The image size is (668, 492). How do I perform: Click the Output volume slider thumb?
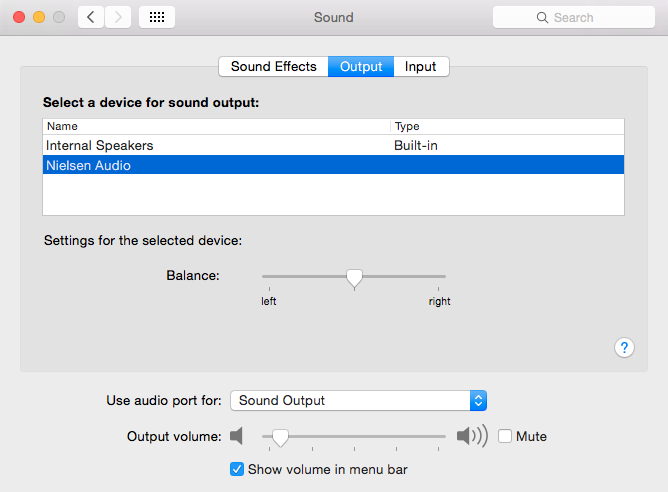[281, 437]
